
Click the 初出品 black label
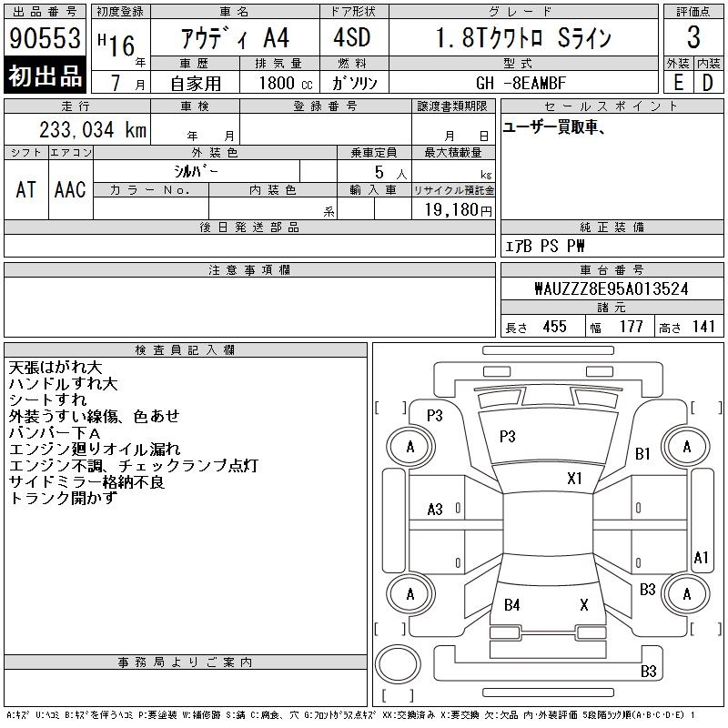point(45,75)
